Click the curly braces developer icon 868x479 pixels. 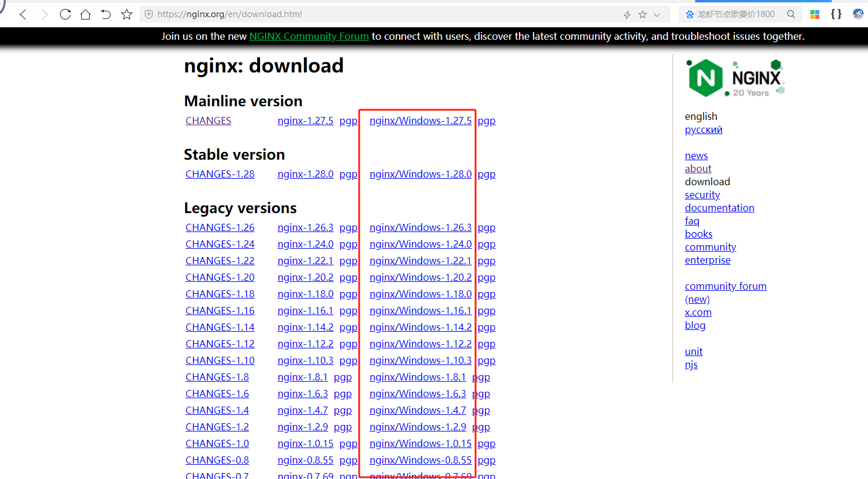(x=837, y=14)
